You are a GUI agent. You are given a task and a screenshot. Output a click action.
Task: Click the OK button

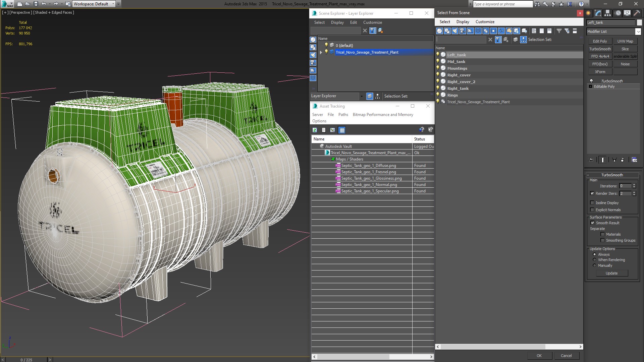coord(539,356)
